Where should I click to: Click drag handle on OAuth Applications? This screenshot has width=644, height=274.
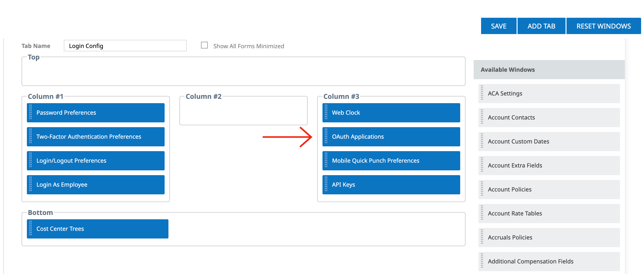point(326,136)
